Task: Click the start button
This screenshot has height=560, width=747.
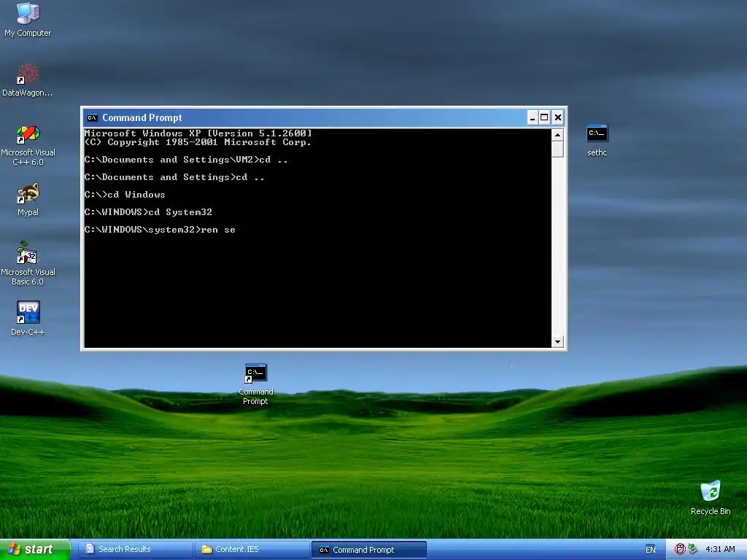Action: pyautogui.click(x=35, y=550)
